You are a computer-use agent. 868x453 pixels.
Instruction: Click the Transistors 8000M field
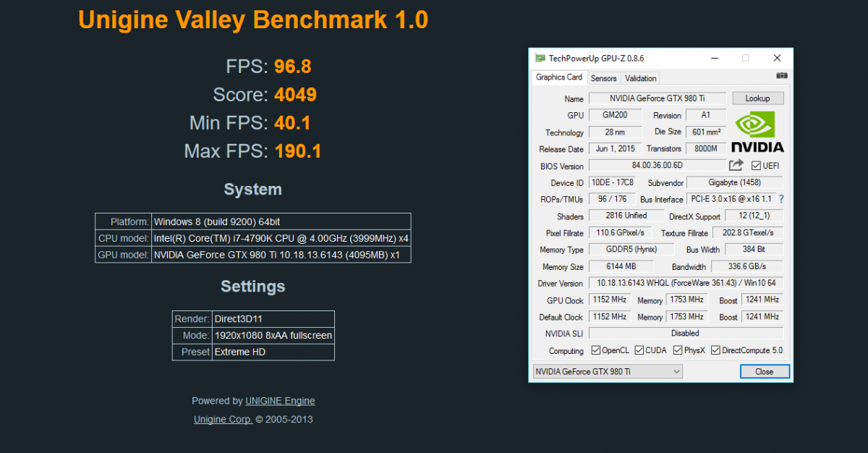(x=705, y=148)
